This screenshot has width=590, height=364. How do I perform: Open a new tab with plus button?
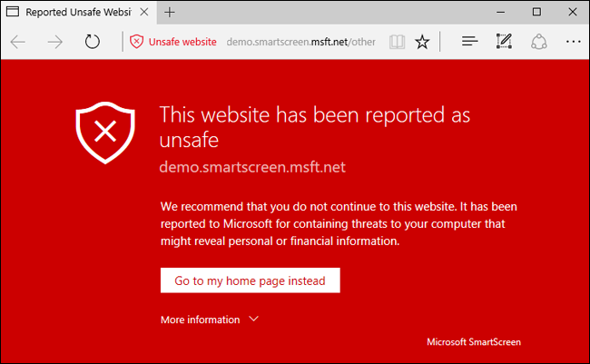tap(170, 13)
